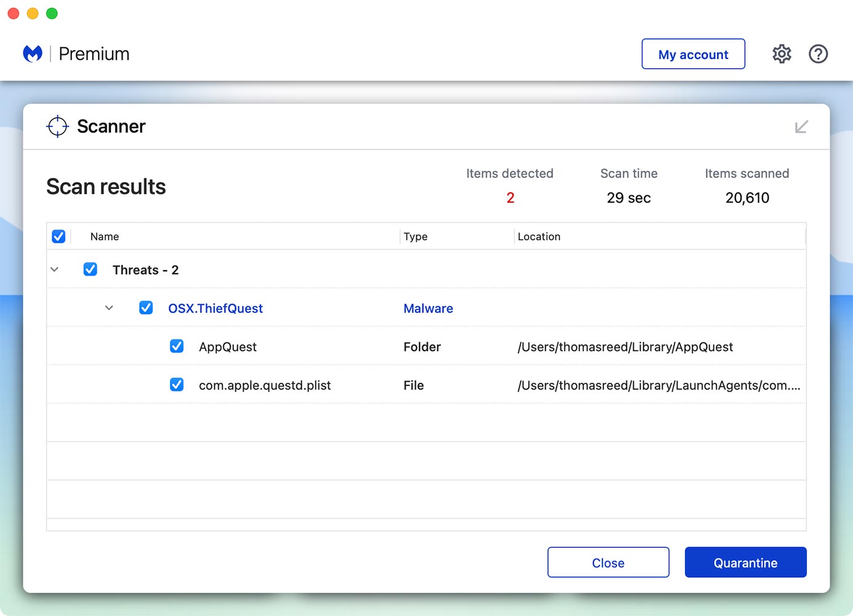Open help via question mark icon
Viewport: 853px width, 616px height.
818,54
